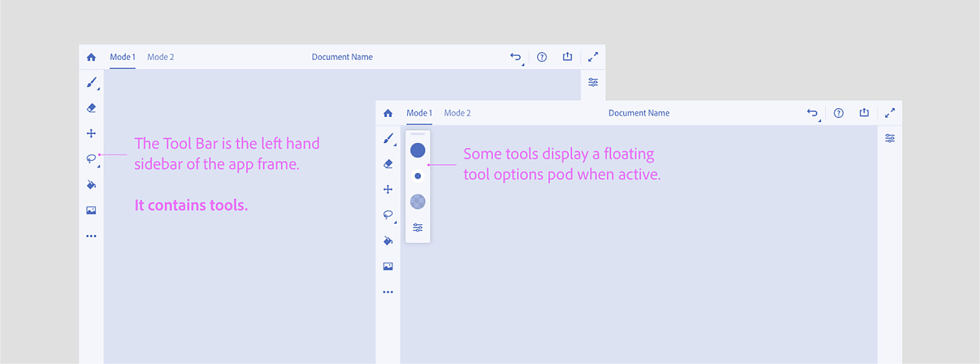Select the Lasso tool in the front window

point(388,215)
